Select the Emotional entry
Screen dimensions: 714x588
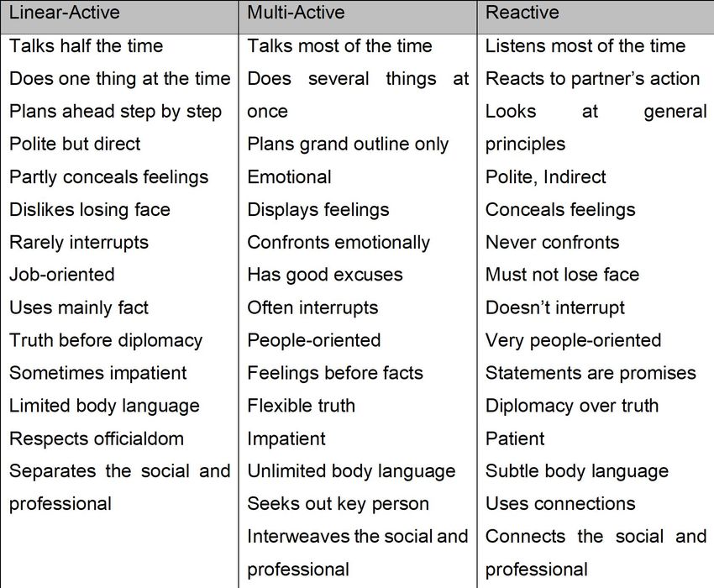[x=289, y=176]
